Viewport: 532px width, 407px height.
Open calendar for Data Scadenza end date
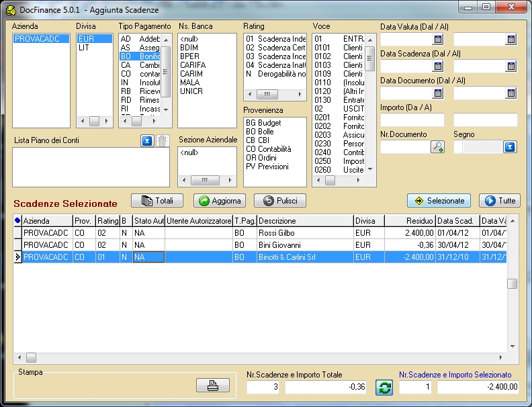[x=511, y=66]
